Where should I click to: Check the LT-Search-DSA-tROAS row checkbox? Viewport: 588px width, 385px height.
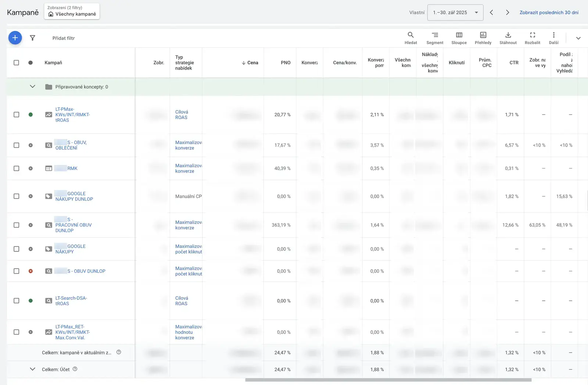pos(16,301)
